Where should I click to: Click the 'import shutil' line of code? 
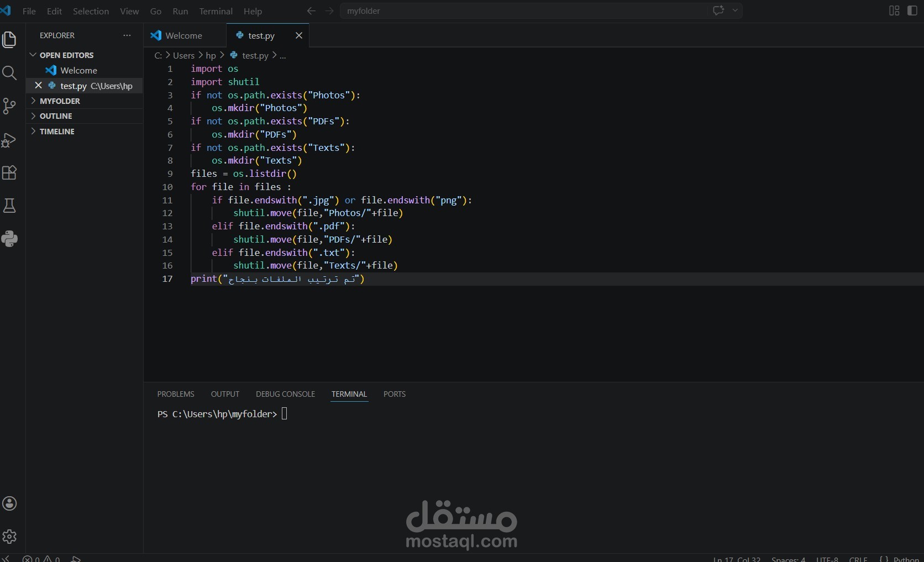pos(225,82)
